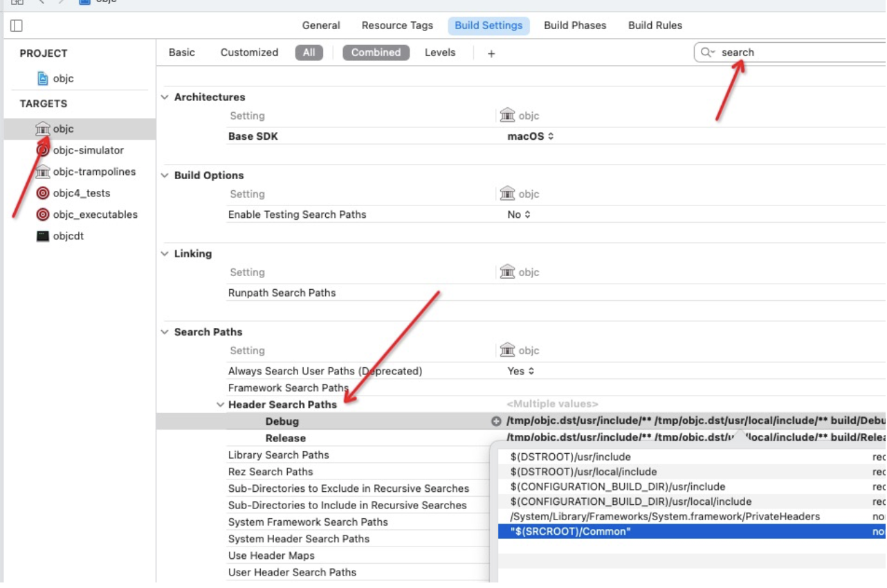Open the General tab
The image size is (887, 588).
(321, 26)
